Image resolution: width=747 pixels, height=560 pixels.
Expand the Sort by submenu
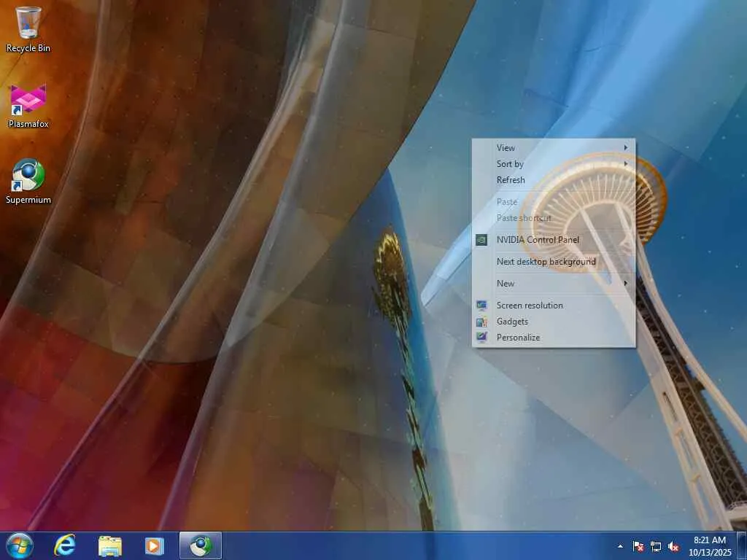[x=554, y=164]
